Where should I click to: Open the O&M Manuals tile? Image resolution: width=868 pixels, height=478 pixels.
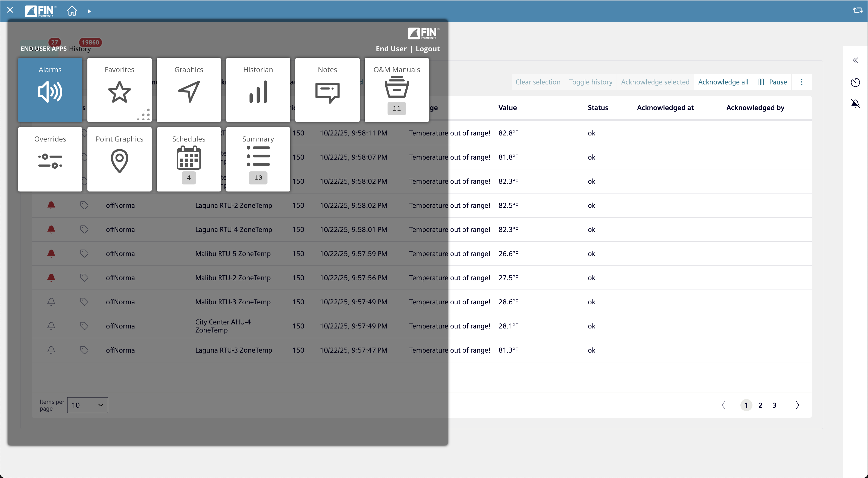pos(397,90)
